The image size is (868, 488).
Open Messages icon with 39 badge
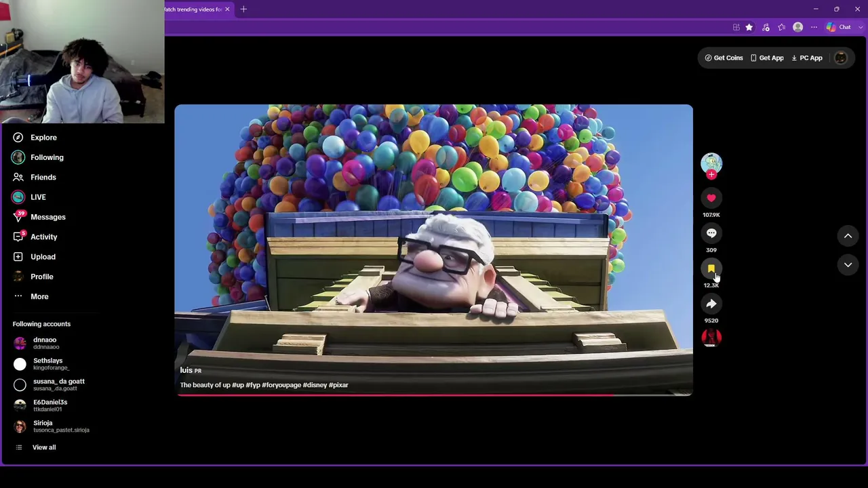click(18, 217)
